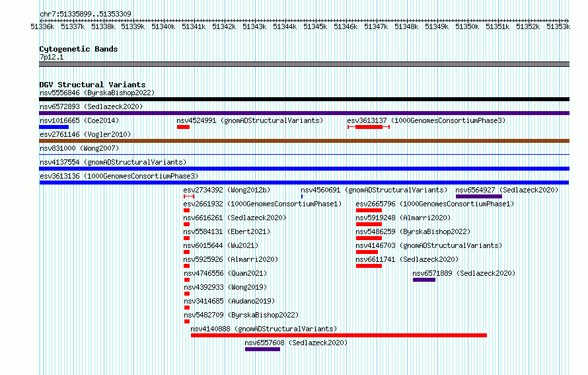
Task: Open nsv4146703 (gnomADStructuralVariants) label
Action: tap(429, 245)
